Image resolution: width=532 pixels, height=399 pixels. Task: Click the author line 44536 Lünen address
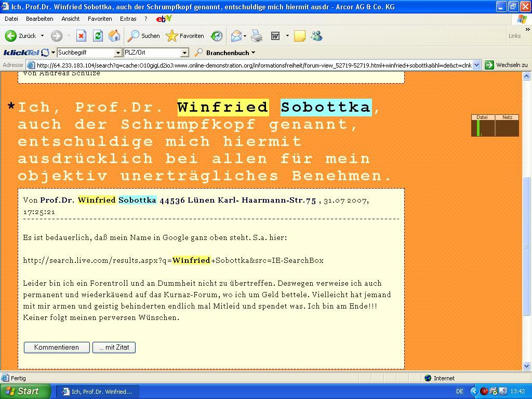coord(238,201)
